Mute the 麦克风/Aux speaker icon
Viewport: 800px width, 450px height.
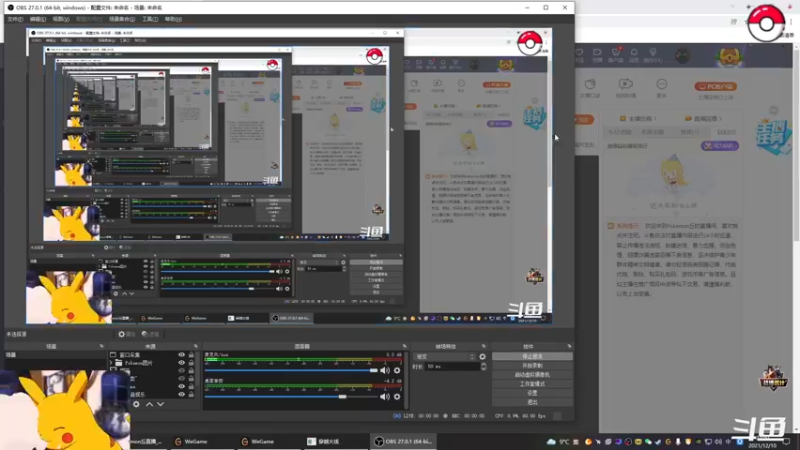click(x=385, y=370)
